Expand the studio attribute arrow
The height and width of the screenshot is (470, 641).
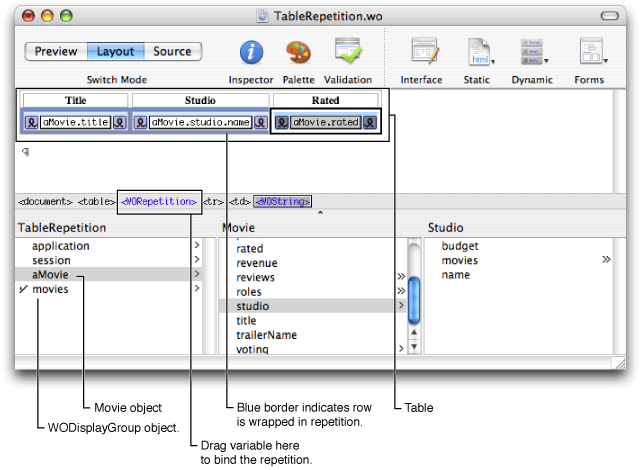401,306
